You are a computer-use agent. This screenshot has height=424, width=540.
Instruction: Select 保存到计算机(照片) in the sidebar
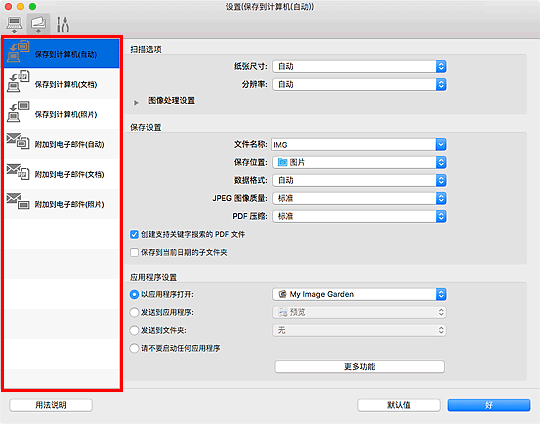[62, 113]
